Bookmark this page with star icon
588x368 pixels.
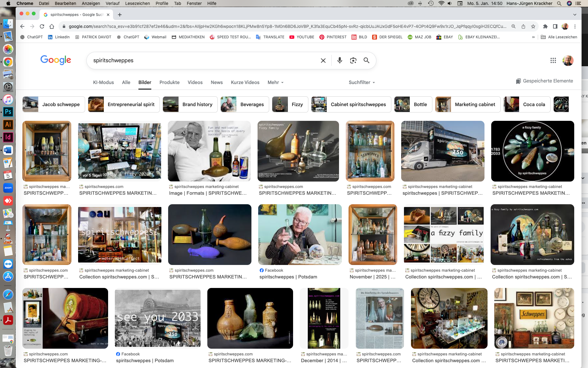click(x=533, y=26)
